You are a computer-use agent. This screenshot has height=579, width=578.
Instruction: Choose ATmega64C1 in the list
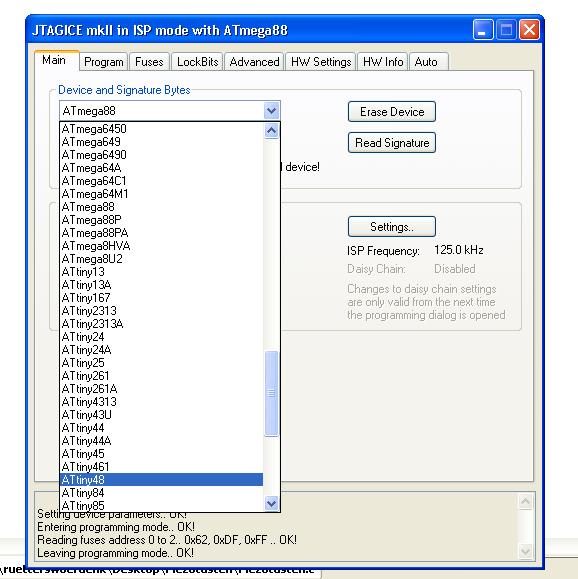tap(161, 181)
